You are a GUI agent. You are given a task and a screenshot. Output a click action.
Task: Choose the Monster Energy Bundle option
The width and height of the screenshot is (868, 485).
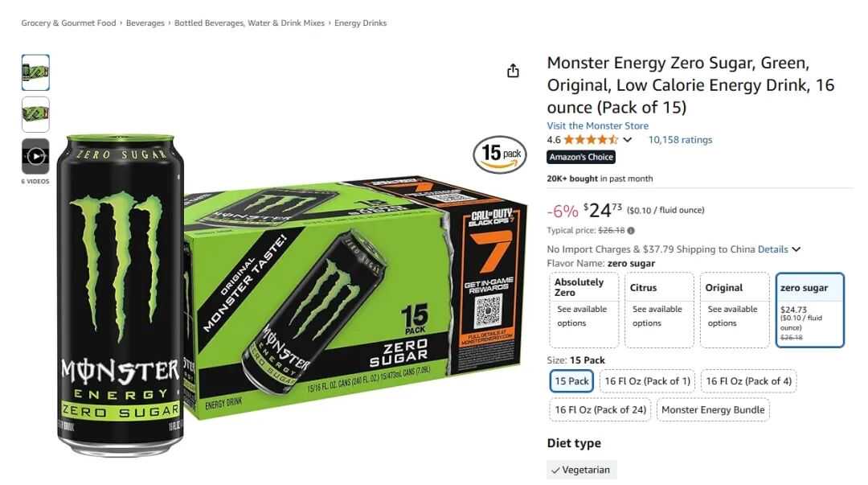pyautogui.click(x=713, y=409)
